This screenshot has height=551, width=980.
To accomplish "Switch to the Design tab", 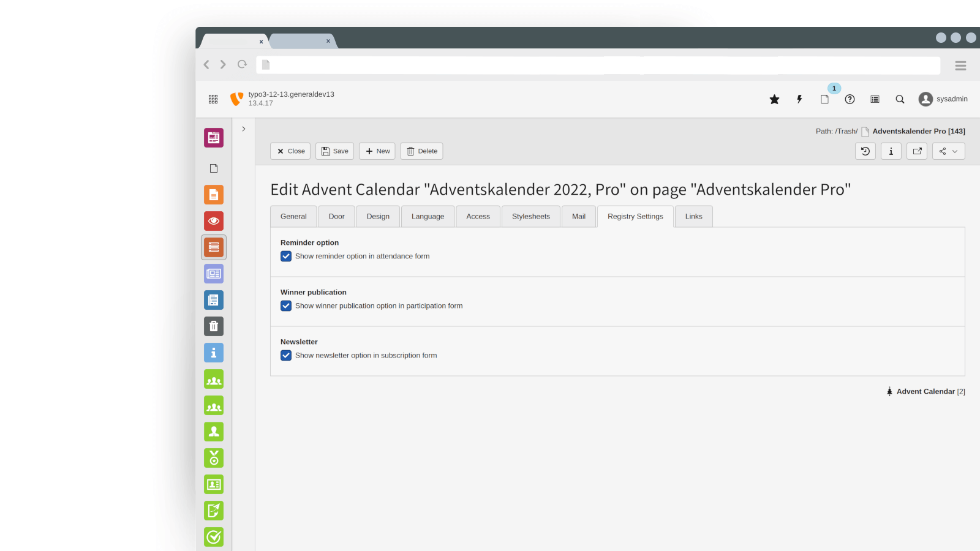I will pos(378,217).
